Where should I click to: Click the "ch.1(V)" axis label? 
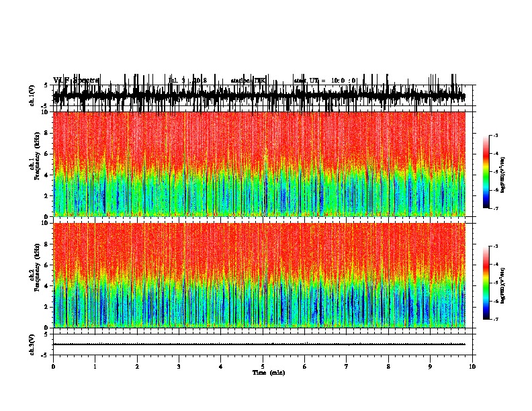click(32, 95)
